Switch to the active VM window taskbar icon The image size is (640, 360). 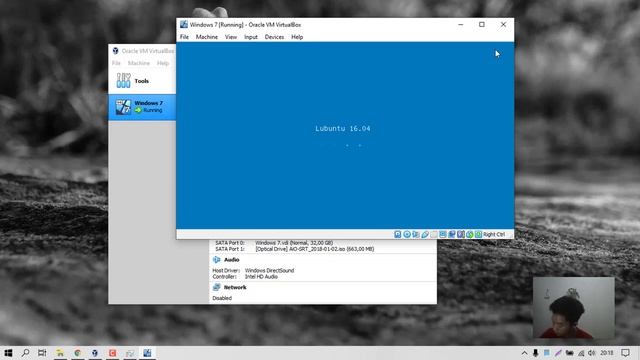(147, 353)
